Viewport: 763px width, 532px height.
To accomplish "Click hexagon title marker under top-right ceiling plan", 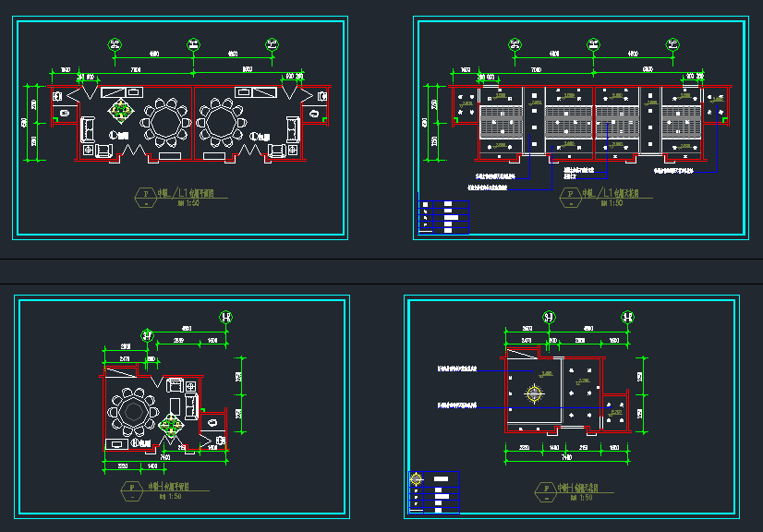I will [x=569, y=198].
